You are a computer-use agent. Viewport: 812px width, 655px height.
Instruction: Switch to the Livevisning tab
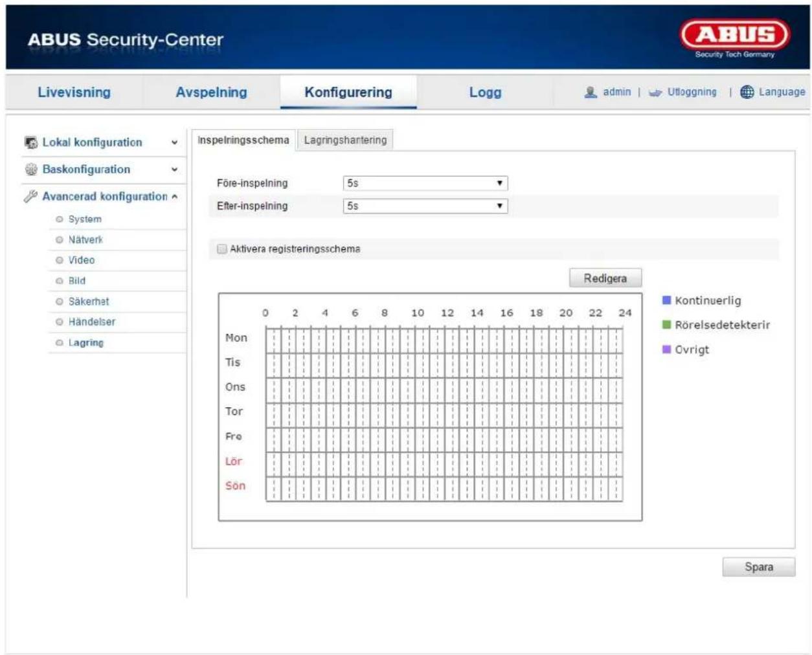[x=74, y=92]
